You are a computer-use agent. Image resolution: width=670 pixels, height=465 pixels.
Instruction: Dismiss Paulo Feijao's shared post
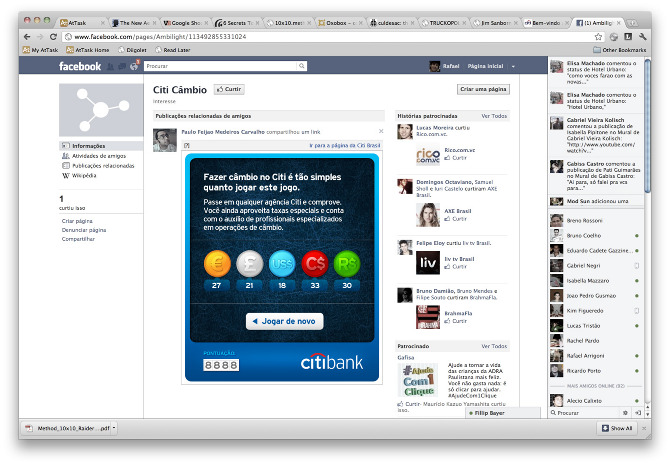pyautogui.click(x=380, y=131)
